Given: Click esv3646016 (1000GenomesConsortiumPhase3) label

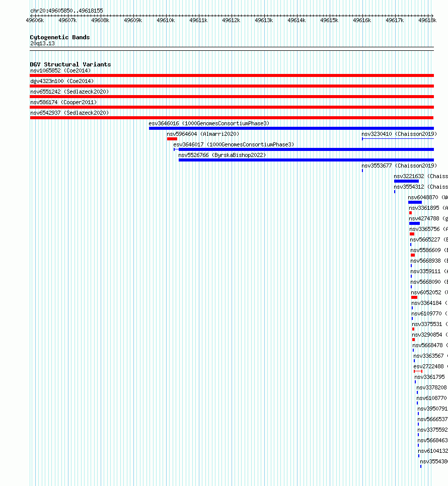Looking at the screenshot, I should click(209, 123).
